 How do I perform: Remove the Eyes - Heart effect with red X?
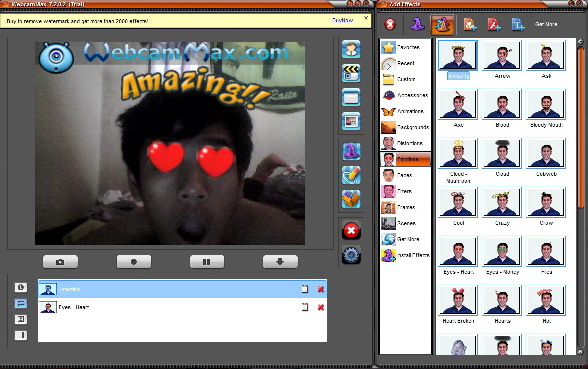point(321,307)
